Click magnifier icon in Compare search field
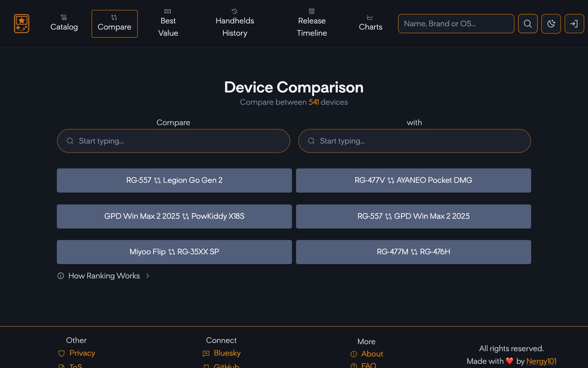This screenshot has width=588, height=368. tap(70, 141)
